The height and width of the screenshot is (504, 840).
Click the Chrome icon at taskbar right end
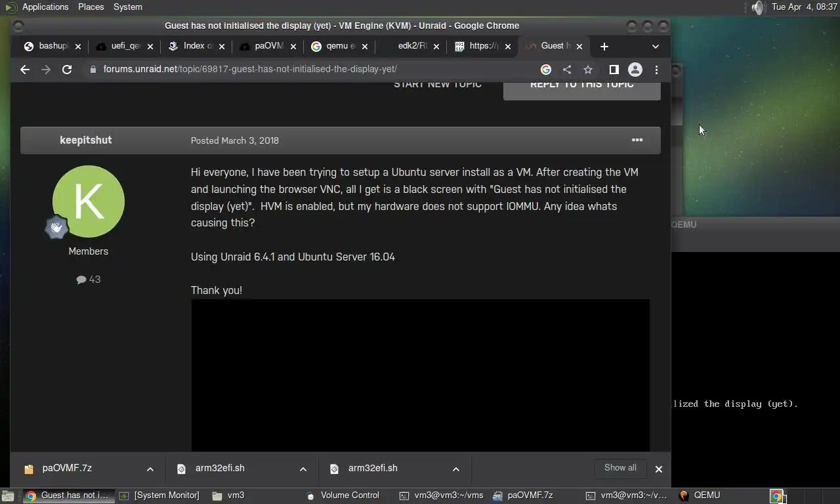point(776,496)
